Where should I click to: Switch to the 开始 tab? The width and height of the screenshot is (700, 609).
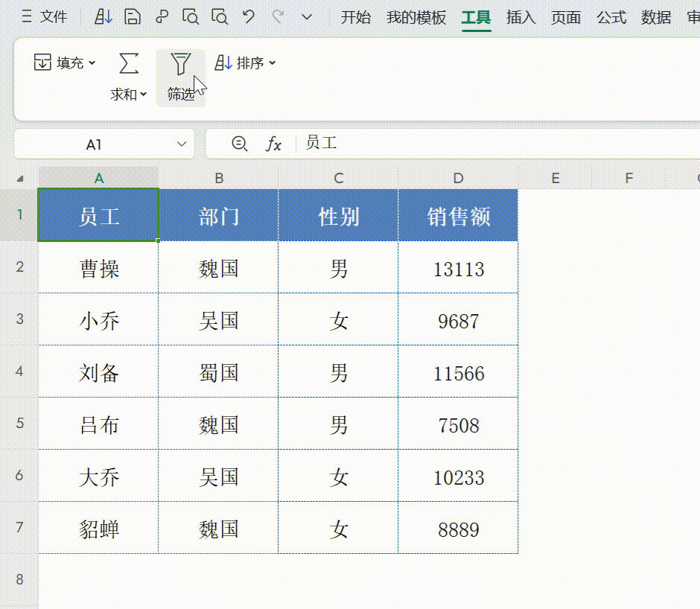pyautogui.click(x=356, y=17)
